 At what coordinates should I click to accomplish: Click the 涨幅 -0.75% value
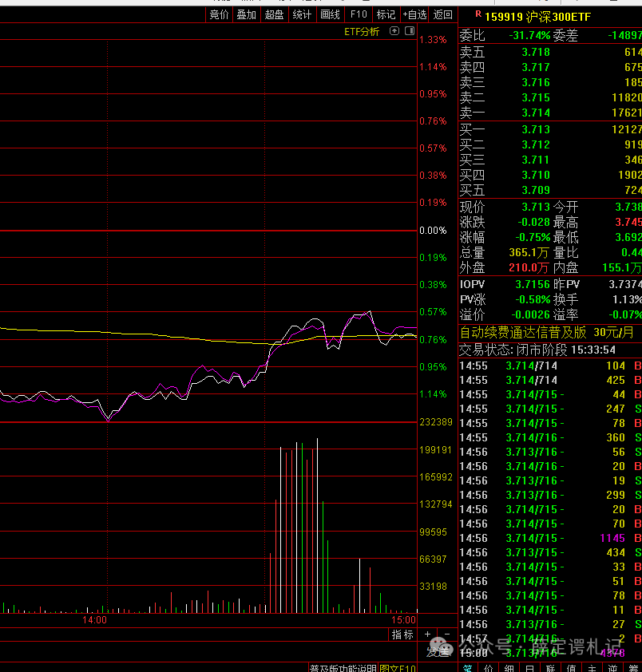533,237
